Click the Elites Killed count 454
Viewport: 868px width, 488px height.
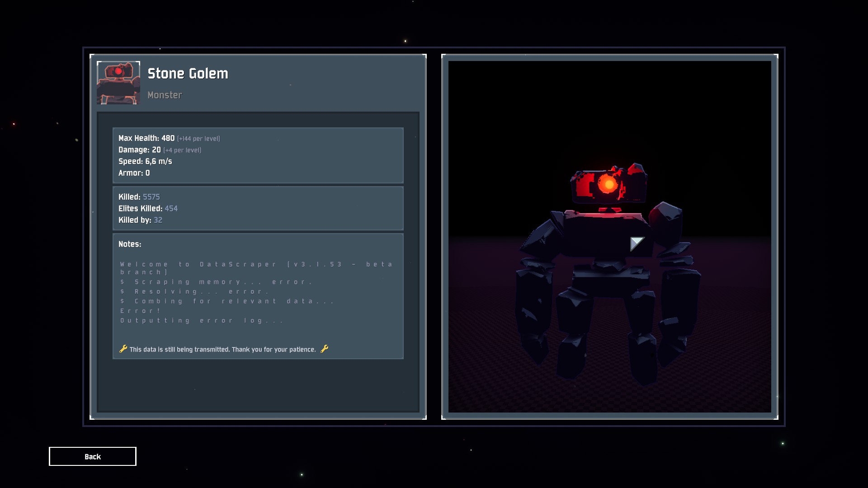click(x=171, y=209)
